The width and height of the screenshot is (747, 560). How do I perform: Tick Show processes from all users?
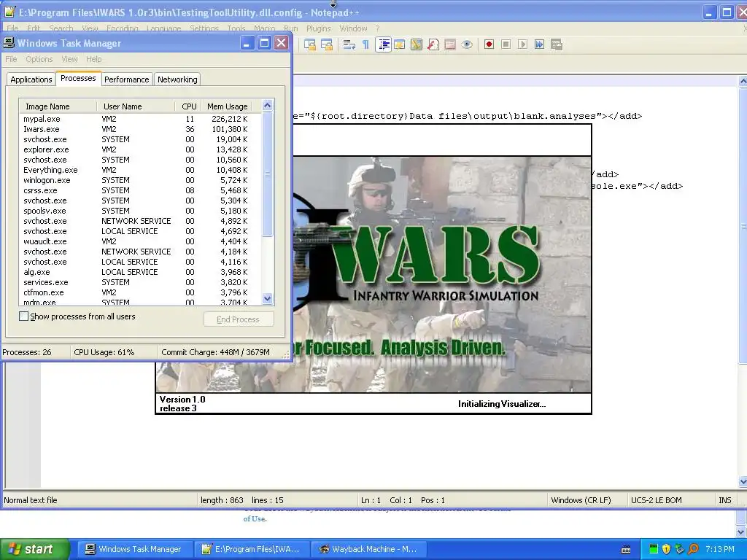click(x=23, y=316)
